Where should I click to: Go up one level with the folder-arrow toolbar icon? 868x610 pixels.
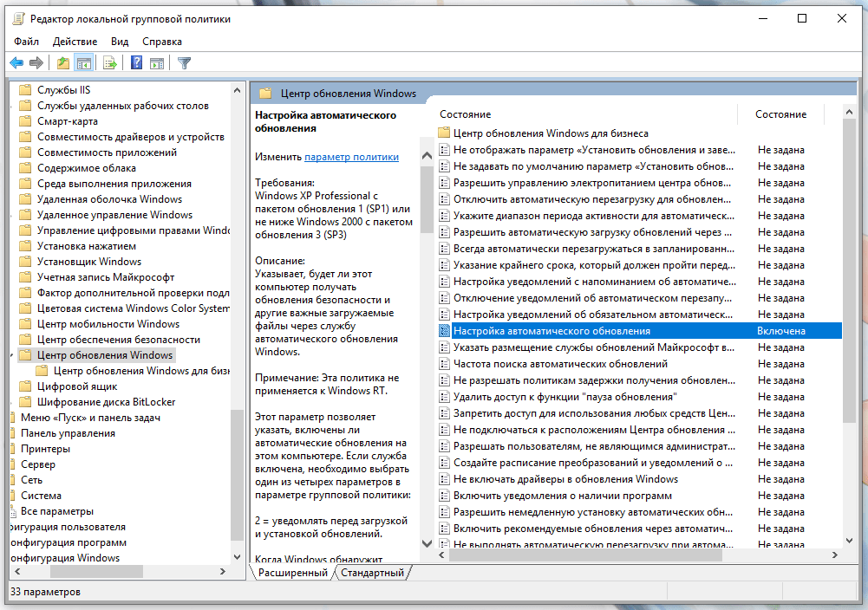point(63,63)
